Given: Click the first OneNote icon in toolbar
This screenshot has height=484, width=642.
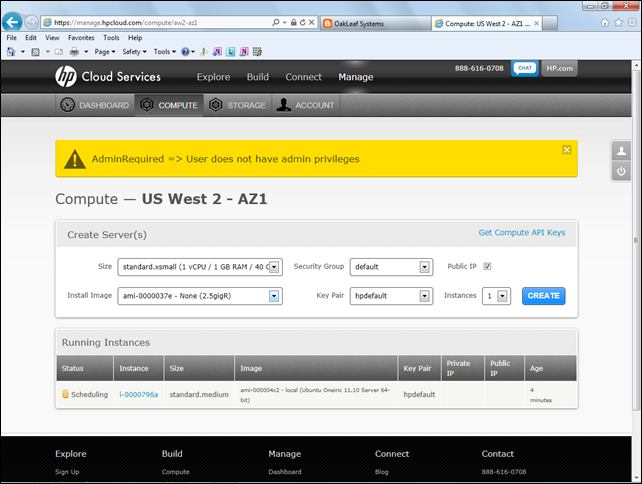Looking at the screenshot, I should [217, 52].
